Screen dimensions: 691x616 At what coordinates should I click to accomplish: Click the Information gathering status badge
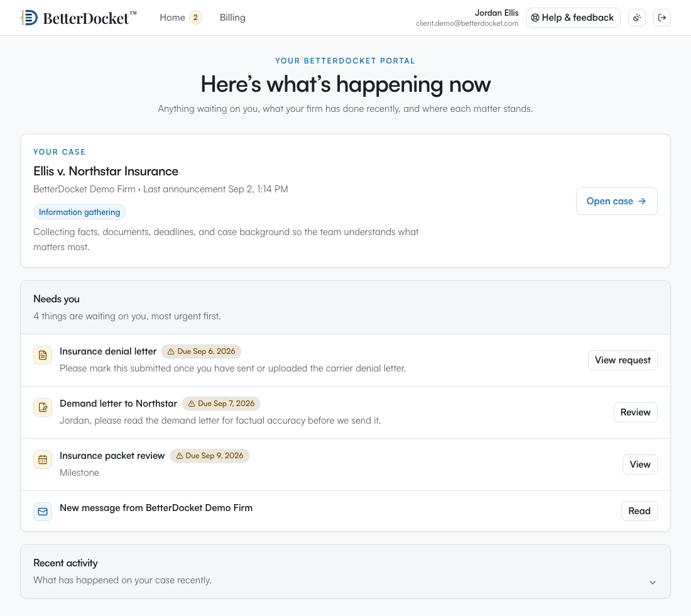click(x=79, y=212)
